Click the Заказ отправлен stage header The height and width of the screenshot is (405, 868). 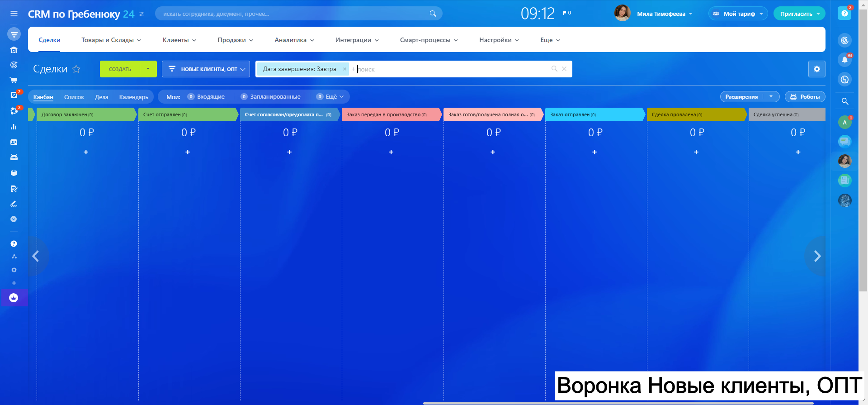[x=595, y=114]
